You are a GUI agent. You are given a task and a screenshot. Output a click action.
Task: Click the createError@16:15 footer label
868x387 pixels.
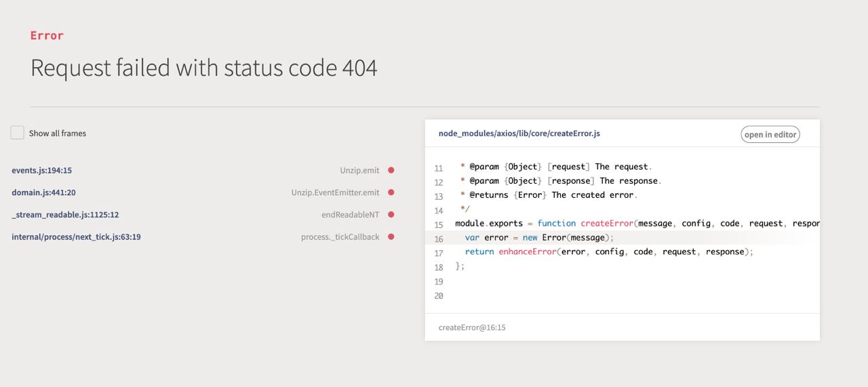tap(472, 327)
